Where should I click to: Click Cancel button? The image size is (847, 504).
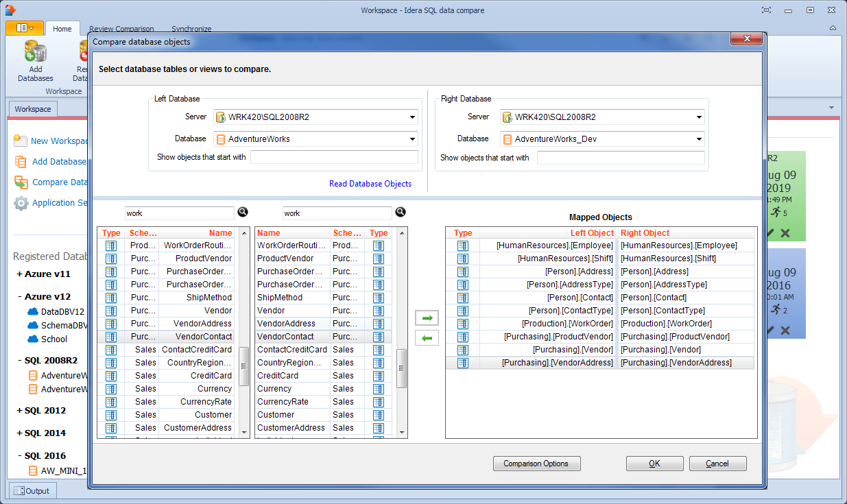tap(717, 464)
